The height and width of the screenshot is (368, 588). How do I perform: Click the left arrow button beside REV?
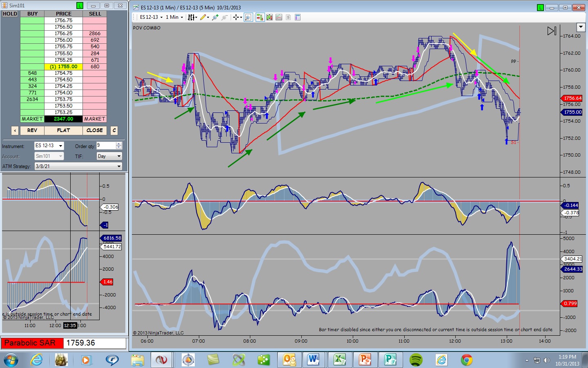tap(15, 130)
